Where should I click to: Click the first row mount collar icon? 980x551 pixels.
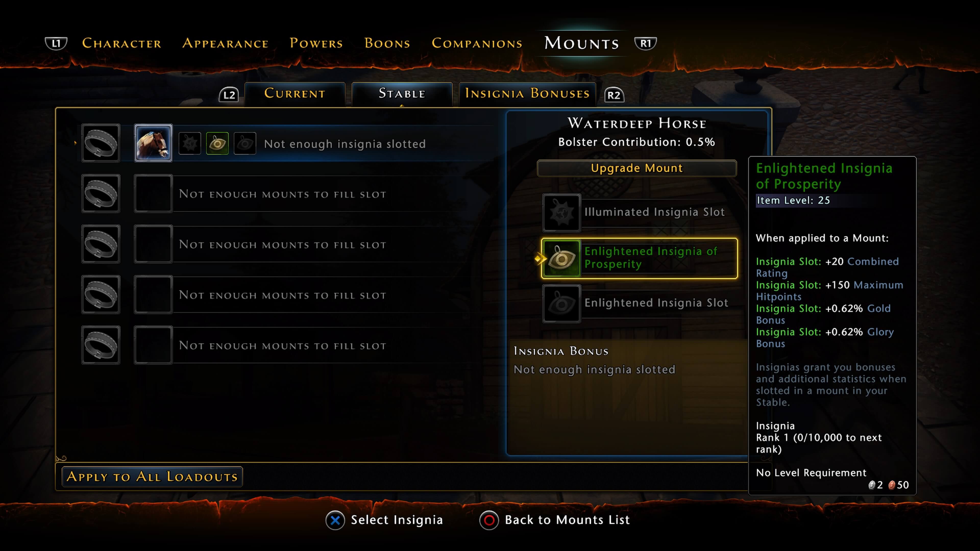101,143
